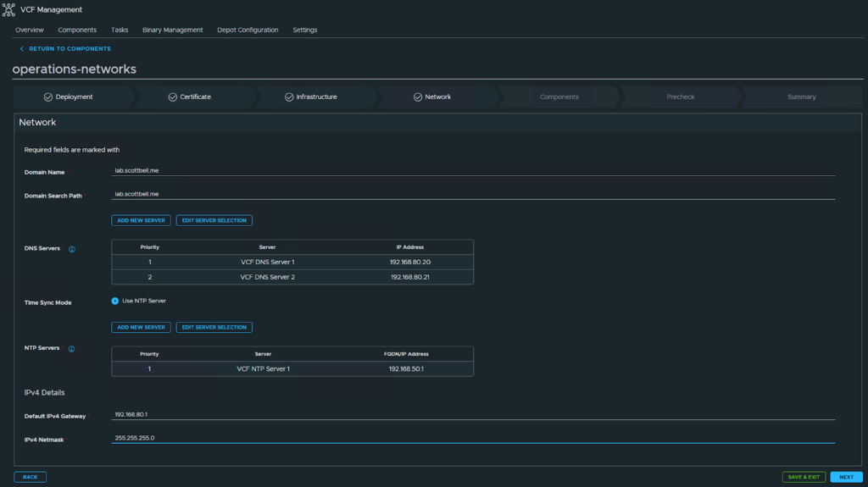Select the Precheck wizard step
Image resolution: width=868 pixels, height=487 pixels.
click(681, 97)
